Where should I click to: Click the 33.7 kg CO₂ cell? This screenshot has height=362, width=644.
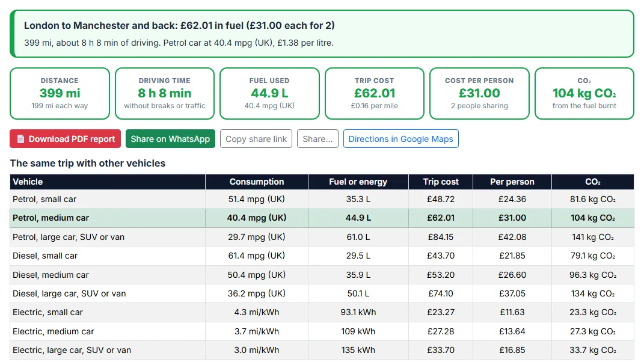(x=593, y=351)
